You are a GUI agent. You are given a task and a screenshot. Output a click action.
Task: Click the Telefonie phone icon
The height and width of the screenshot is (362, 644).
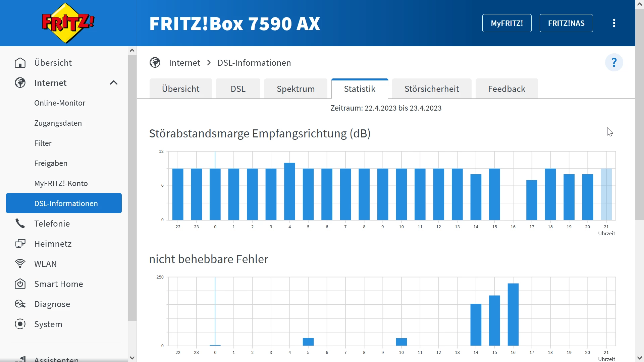tap(20, 224)
